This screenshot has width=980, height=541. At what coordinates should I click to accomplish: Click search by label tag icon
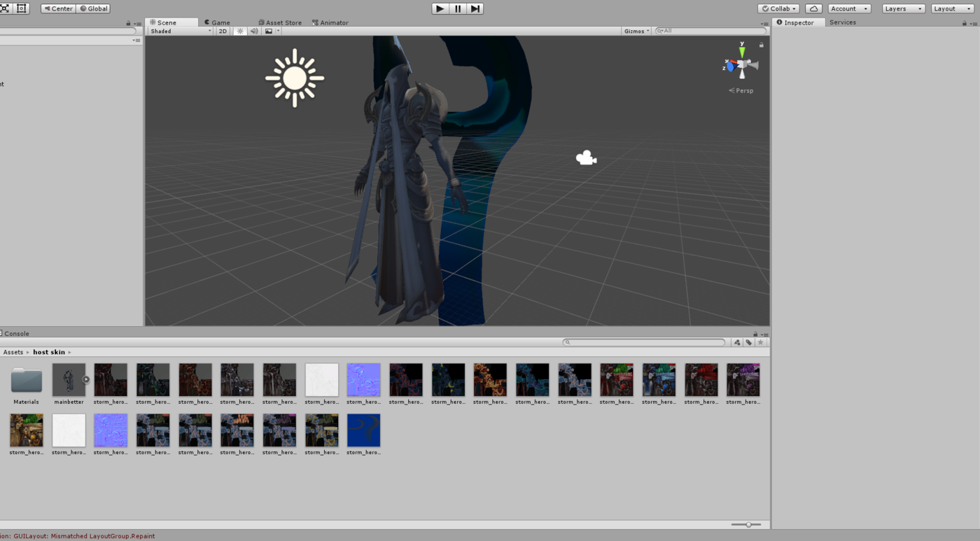click(x=749, y=342)
